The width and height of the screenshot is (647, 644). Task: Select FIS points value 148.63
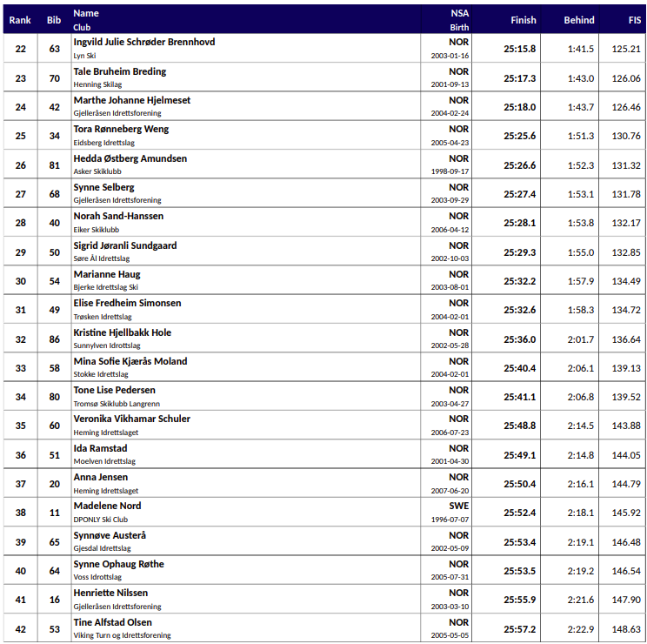(626, 629)
